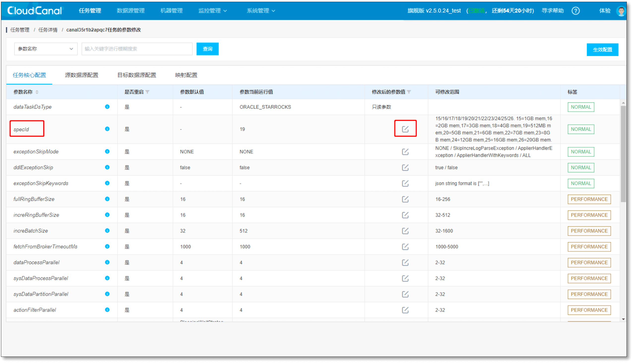Click the info icon next to dataTaskDsType
The width and height of the screenshot is (634, 364).
(107, 107)
